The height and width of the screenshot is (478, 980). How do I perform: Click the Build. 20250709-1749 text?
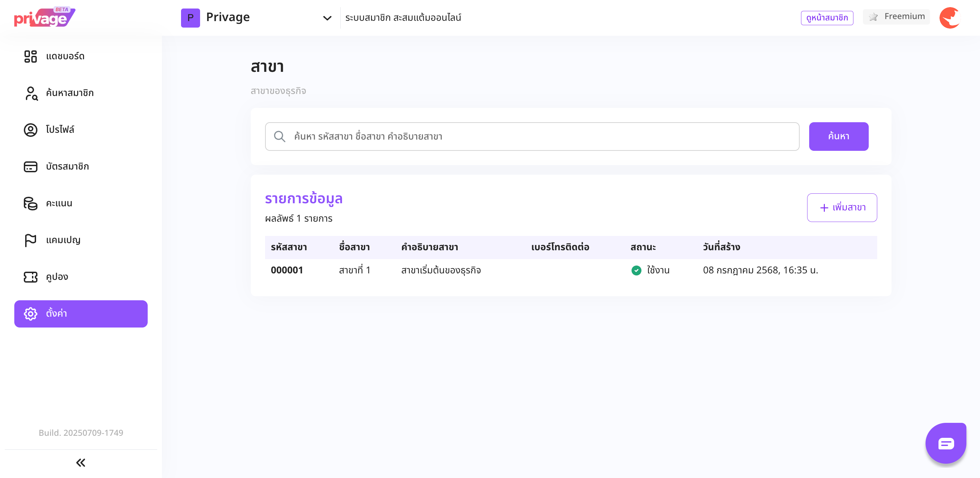(x=81, y=433)
